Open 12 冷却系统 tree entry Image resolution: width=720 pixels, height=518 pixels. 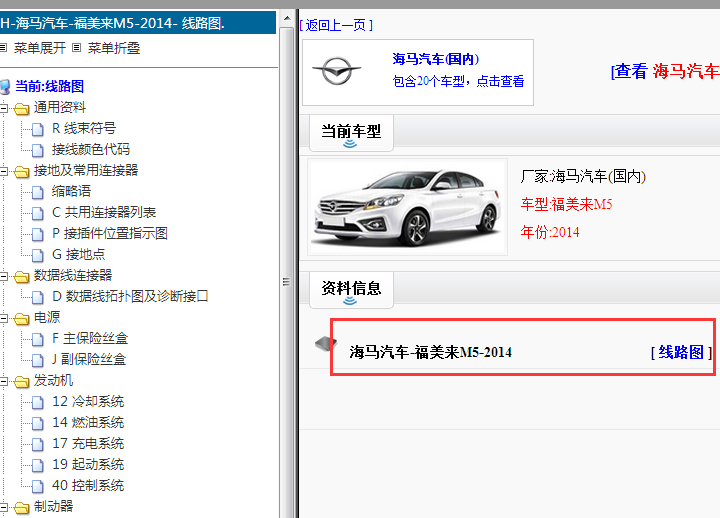coord(88,401)
